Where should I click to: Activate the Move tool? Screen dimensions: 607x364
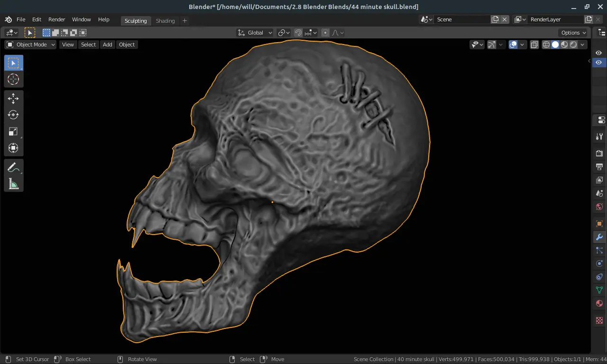point(13,98)
